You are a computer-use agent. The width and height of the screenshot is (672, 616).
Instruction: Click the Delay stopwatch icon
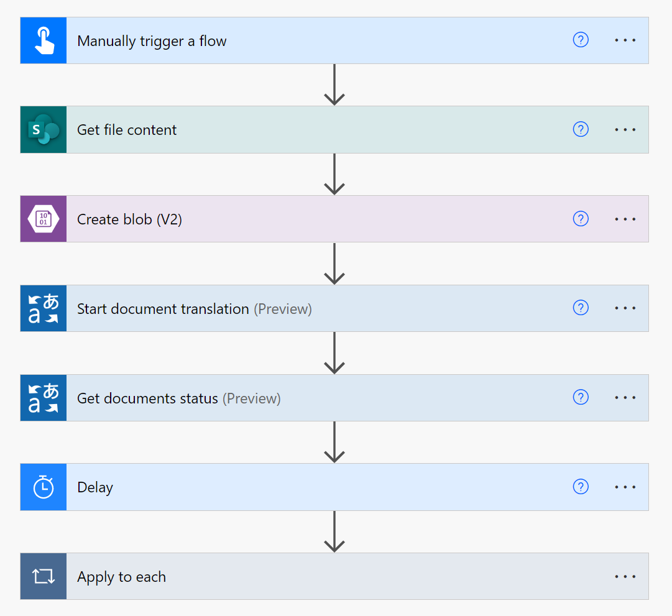click(43, 487)
